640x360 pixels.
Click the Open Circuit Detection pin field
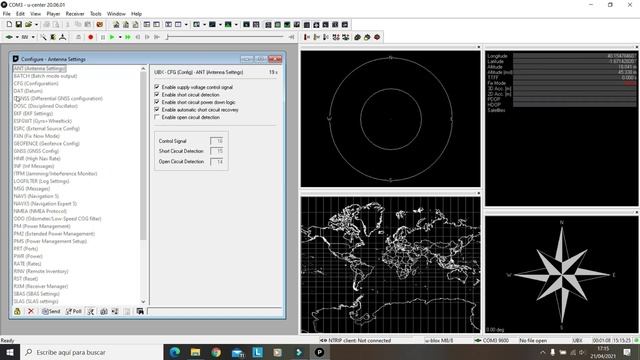(x=217, y=162)
